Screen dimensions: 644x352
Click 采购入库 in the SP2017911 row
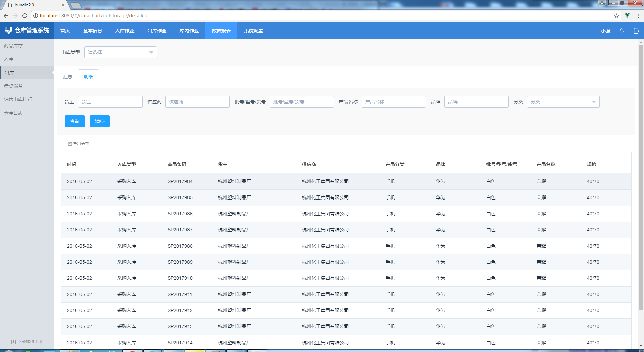tap(127, 294)
